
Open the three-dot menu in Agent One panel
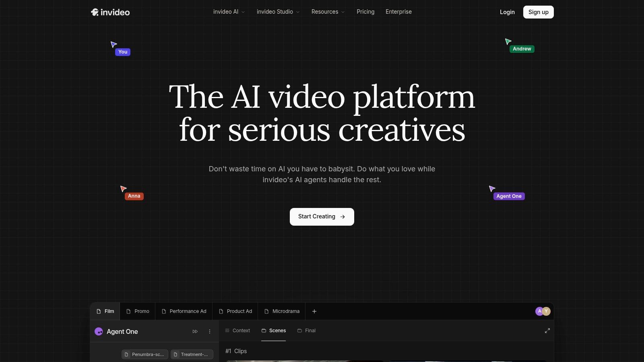click(x=210, y=331)
